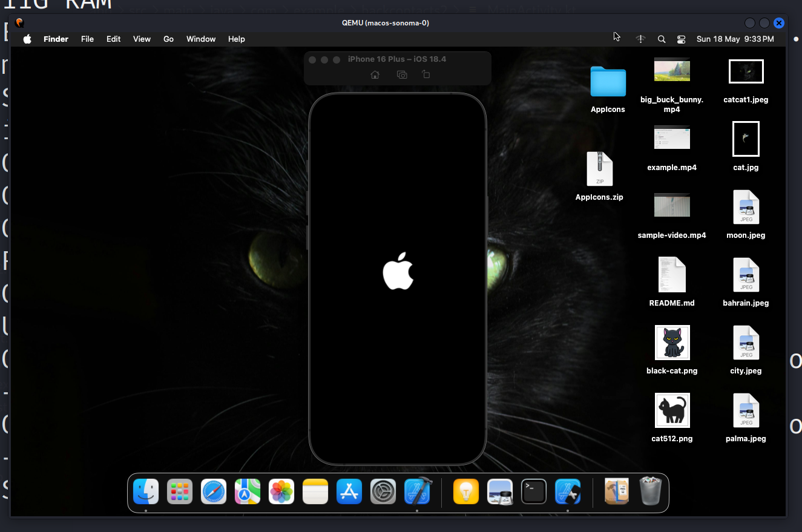Open the Go menu

(x=168, y=39)
